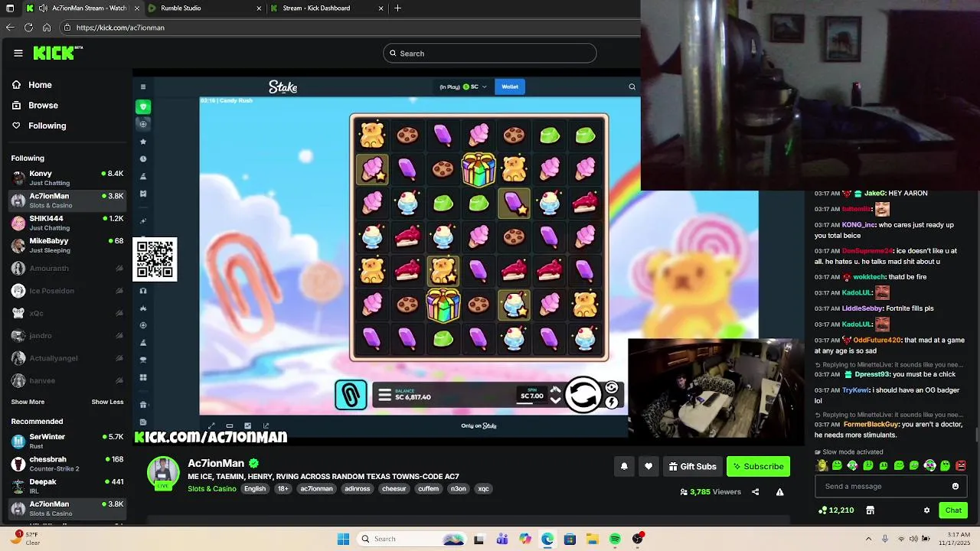Viewport: 980px width, 551px height.
Task: Click the paperclip bonus icon in slot
Action: pos(351,395)
